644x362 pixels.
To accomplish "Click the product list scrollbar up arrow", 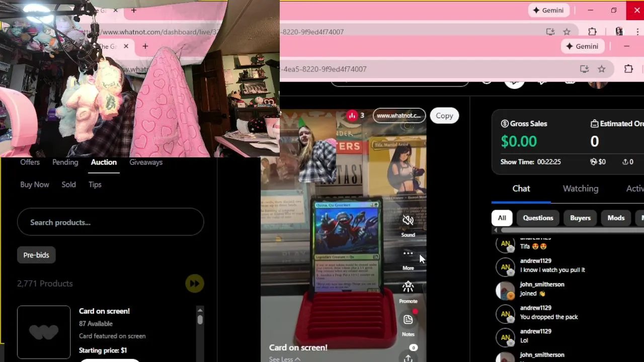I will [200, 310].
